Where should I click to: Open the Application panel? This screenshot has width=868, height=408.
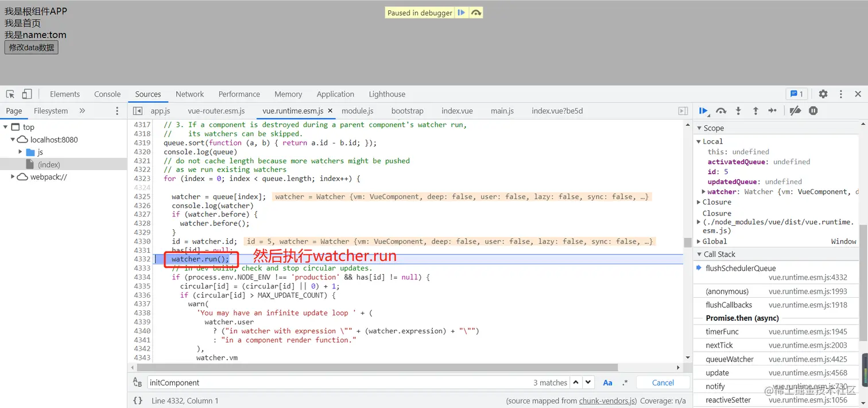[x=335, y=94]
